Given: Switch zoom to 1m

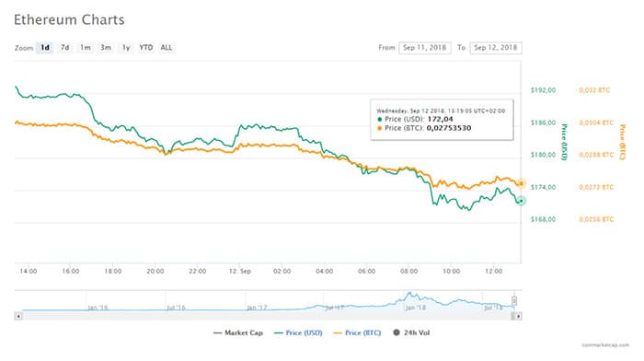Looking at the screenshot, I should coord(85,48).
